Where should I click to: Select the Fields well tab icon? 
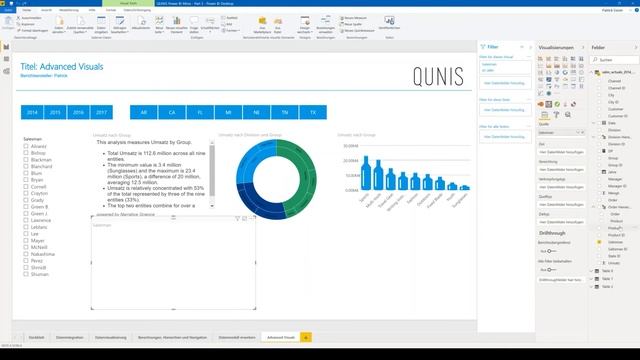tap(544, 115)
